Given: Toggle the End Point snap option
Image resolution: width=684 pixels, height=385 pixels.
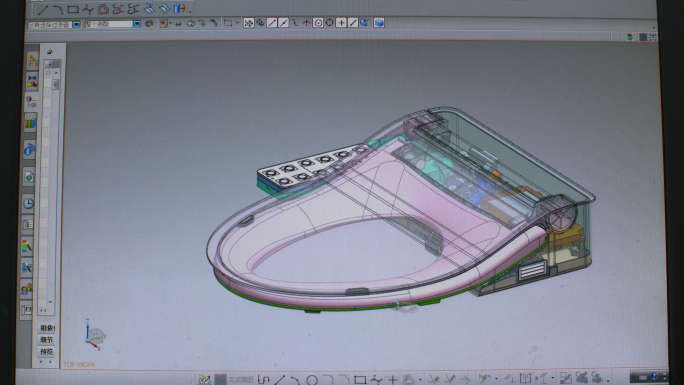Looking at the screenshot, I should pyautogui.click(x=271, y=23).
